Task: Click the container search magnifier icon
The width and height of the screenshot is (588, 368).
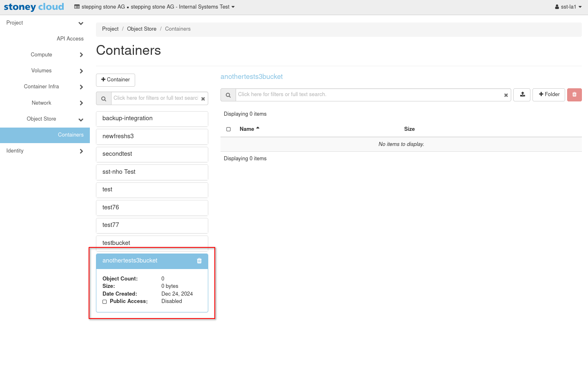Action: pyautogui.click(x=104, y=99)
